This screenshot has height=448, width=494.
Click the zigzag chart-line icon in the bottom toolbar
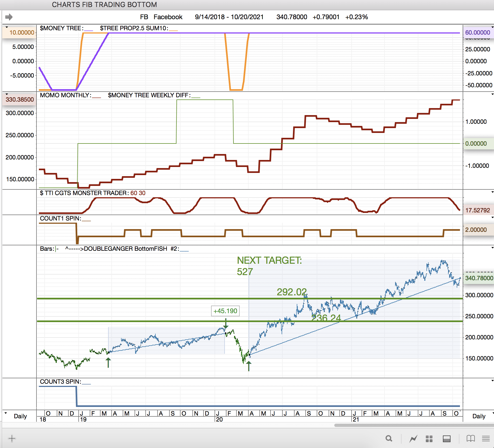413,439
